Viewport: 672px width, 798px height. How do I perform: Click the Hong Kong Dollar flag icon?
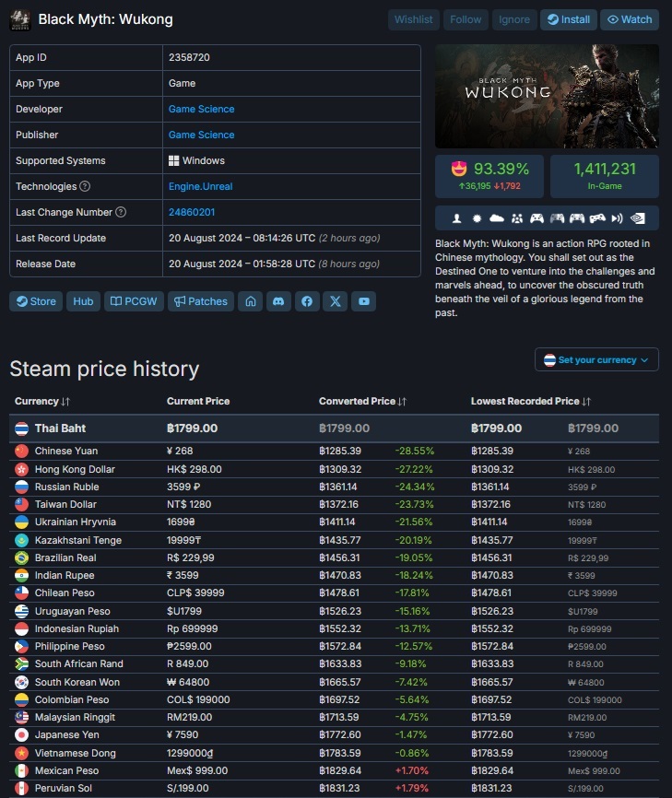click(21, 469)
